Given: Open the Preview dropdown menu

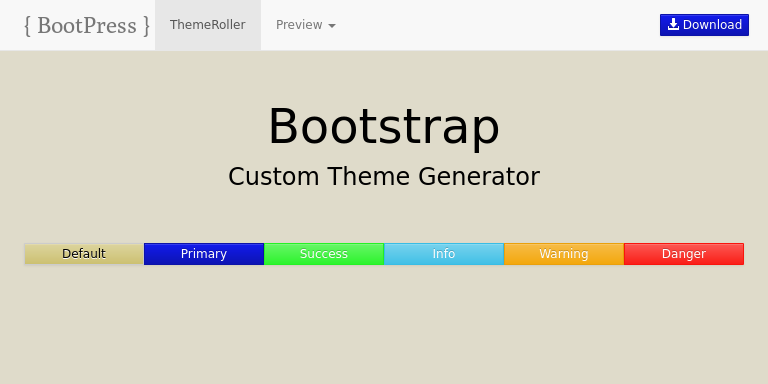Looking at the screenshot, I should point(306,25).
